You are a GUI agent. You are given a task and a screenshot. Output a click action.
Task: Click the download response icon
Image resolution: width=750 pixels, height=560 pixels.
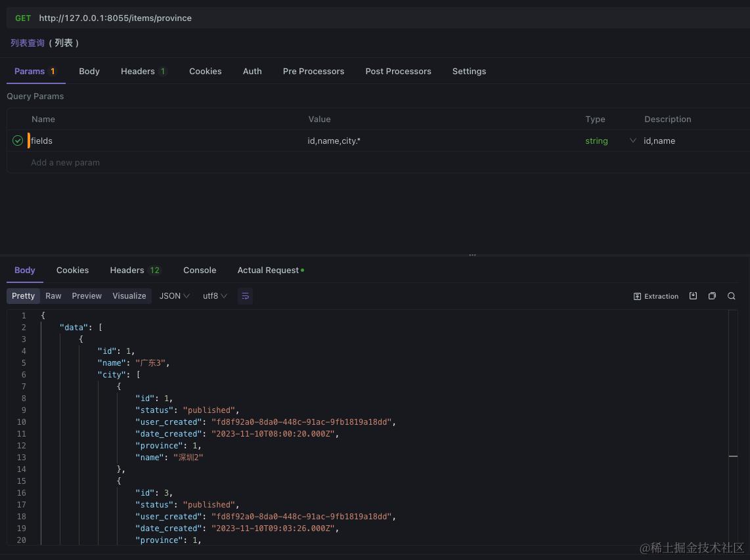click(x=694, y=296)
